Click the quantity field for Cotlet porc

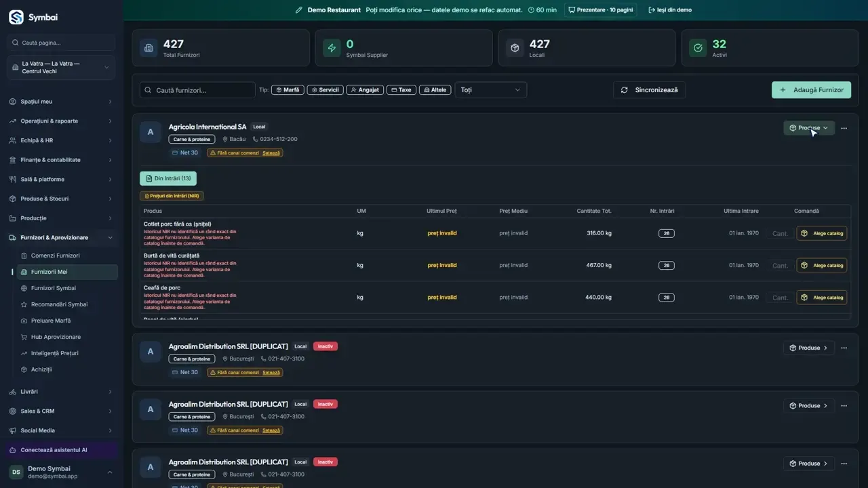[780, 233]
